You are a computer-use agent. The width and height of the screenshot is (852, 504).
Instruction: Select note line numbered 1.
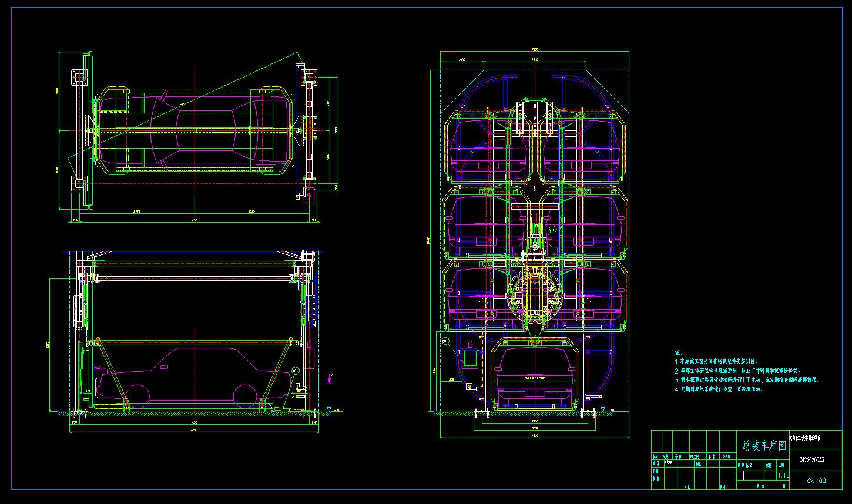(716, 362)
